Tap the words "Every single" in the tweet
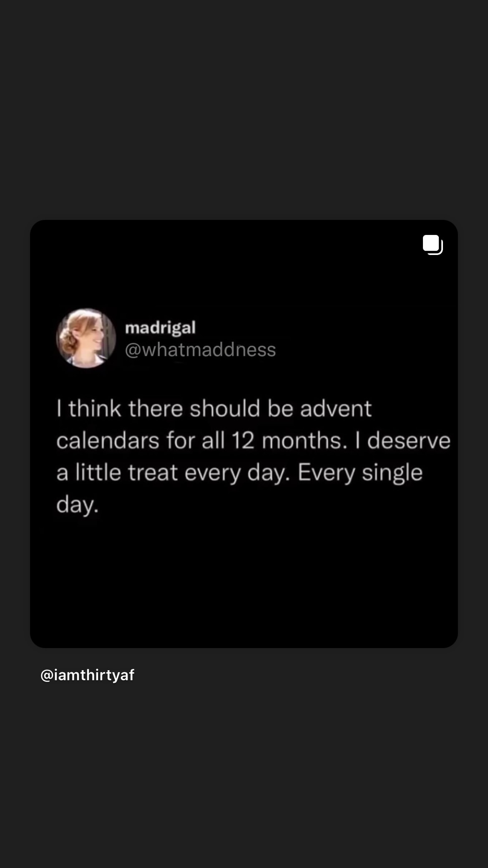The height and width of the screenshot is (868, 488). coord(360,474)
